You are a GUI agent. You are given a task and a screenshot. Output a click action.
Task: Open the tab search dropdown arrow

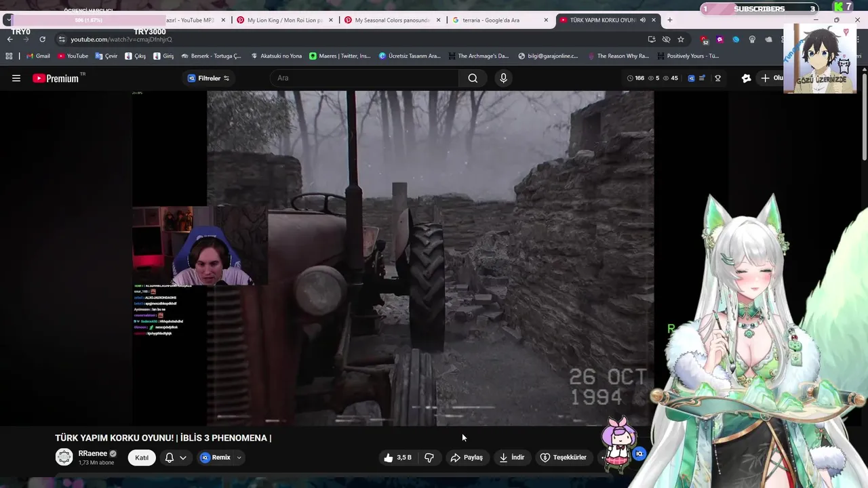point(7,20)
